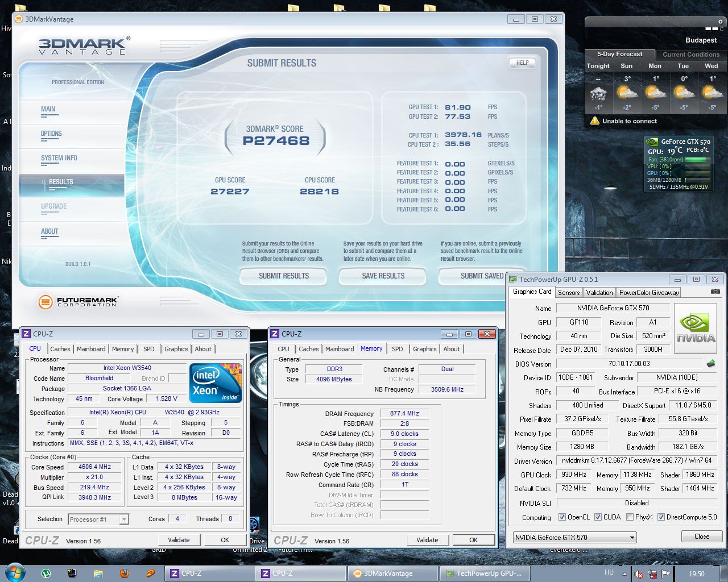Click the network status tray icon
Viewport: 728px width, 582px height.
(652, 574)
